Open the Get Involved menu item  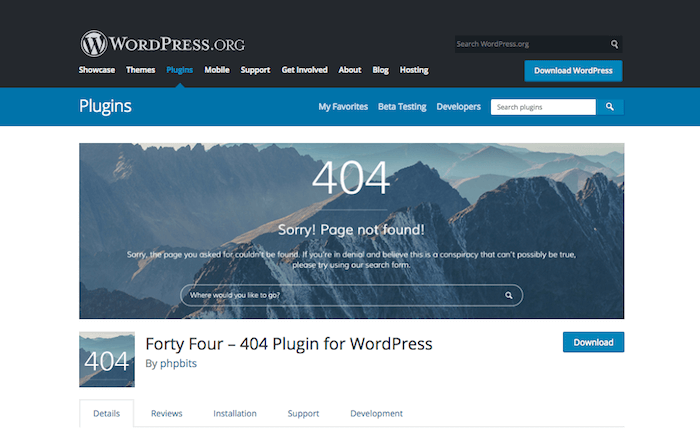304,70
